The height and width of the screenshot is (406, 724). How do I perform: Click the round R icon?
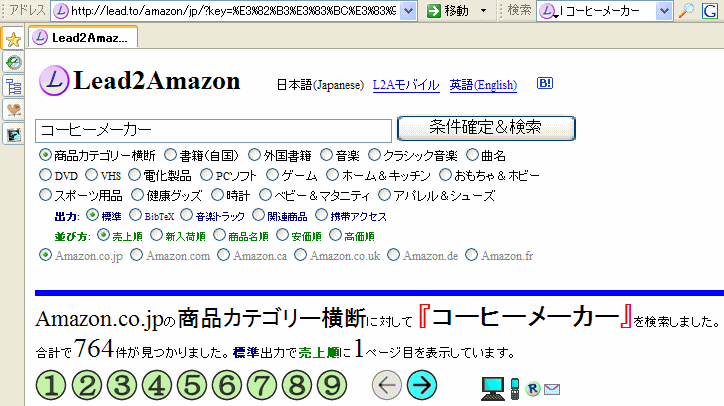coord(533,389)
